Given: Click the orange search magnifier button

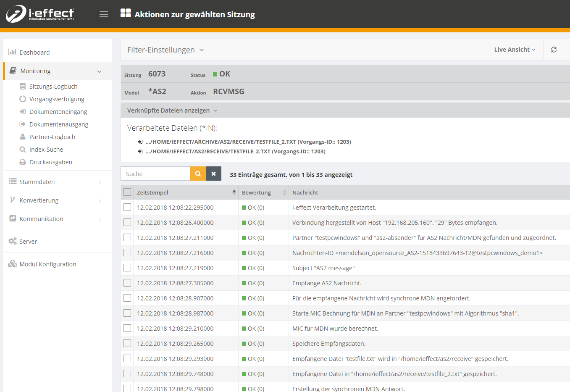Looking at the screenshot, I should [198, 174].
